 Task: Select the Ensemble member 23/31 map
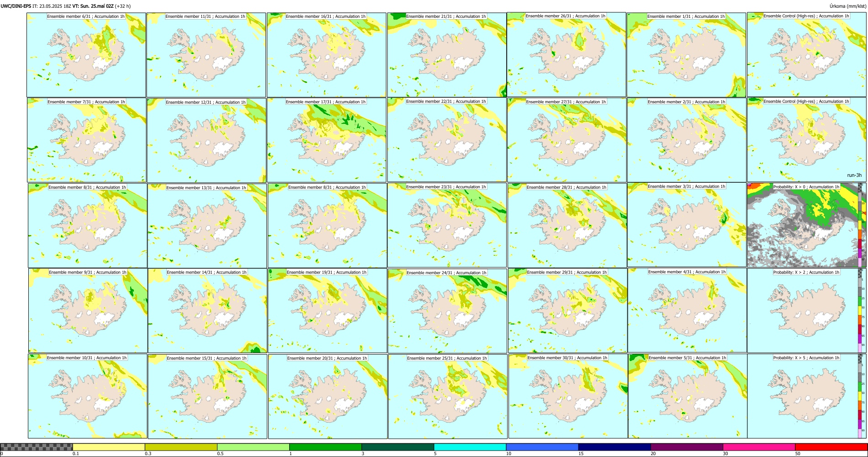447,225
